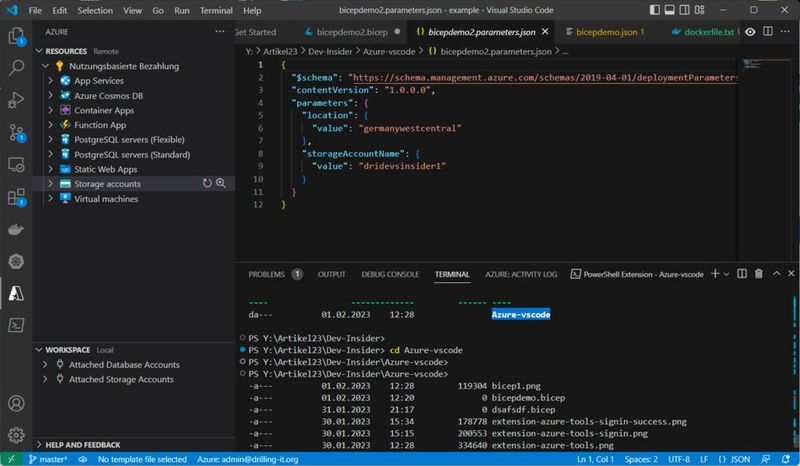The image size is (800, 466).
Task: Open Extensions view
Action: [x=16, y=197]
